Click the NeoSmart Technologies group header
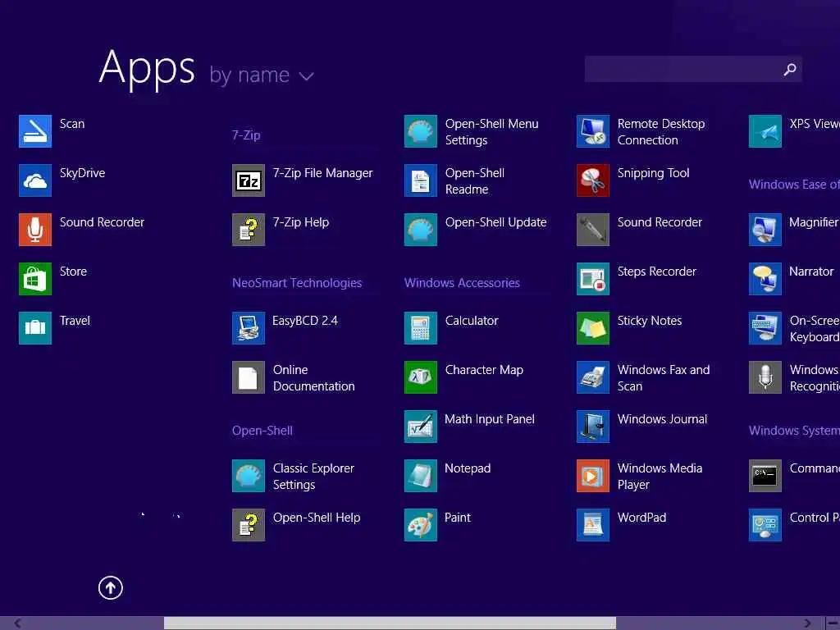The image size is (840, 630). click(x=297, y=283)
